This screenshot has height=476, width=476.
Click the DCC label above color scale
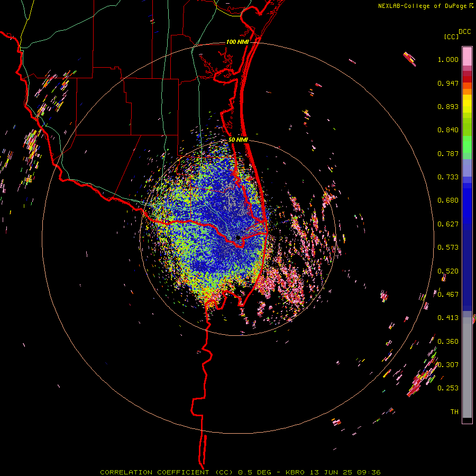[464, 32]
